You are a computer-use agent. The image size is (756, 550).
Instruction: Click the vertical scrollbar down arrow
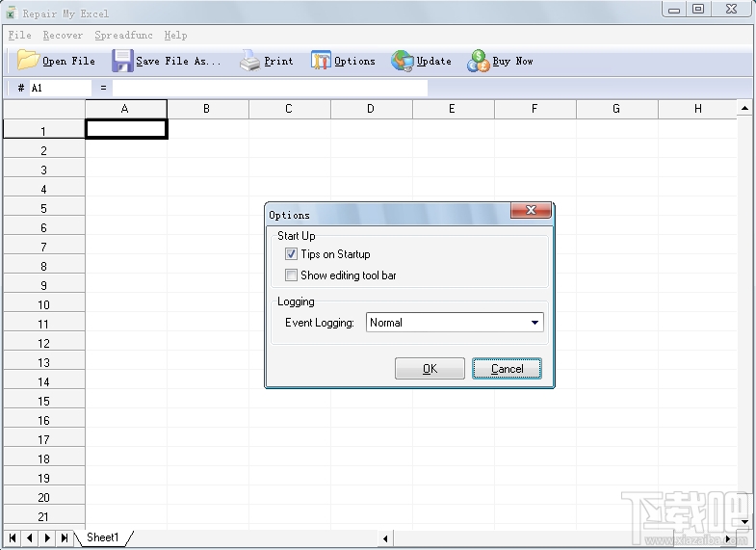[x=744, y=522]
